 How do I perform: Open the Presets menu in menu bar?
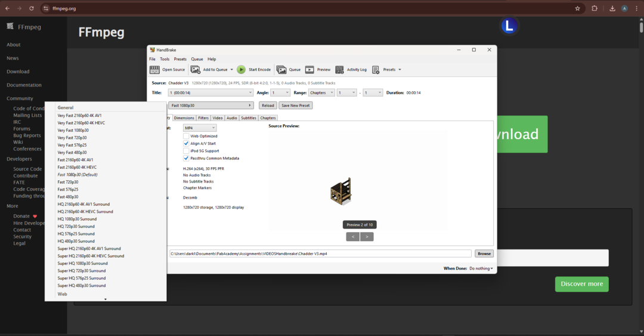click(180, 59)
